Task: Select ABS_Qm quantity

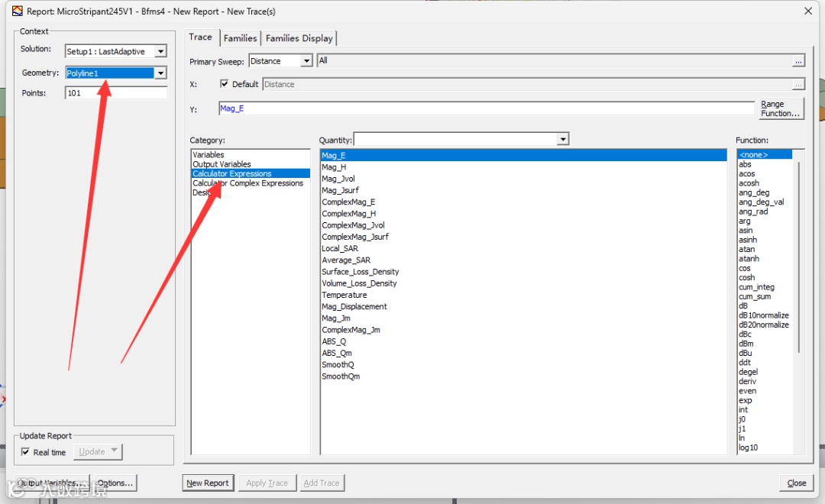Action: pos(337,353)
